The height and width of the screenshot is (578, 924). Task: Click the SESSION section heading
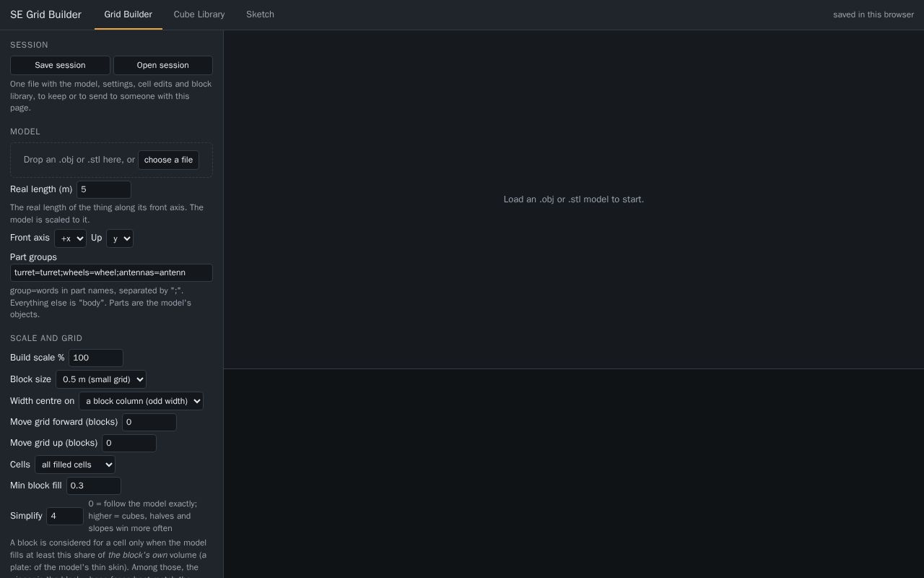(29, 45)
